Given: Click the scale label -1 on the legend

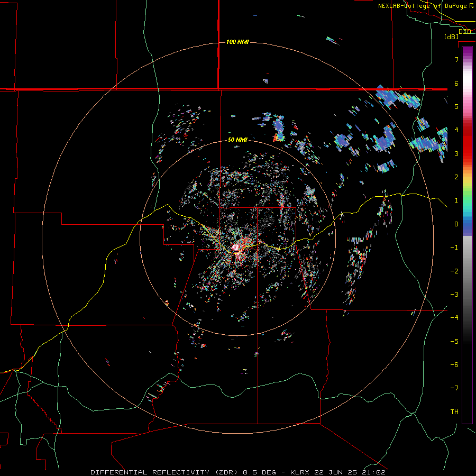Looking at the screenshot, I should 454,248.
